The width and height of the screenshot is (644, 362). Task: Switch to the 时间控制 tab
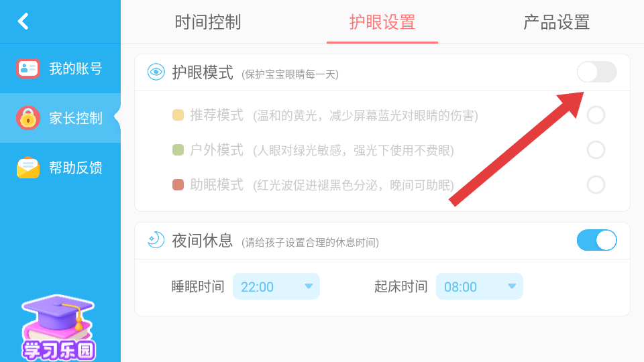tap(208, 22)
